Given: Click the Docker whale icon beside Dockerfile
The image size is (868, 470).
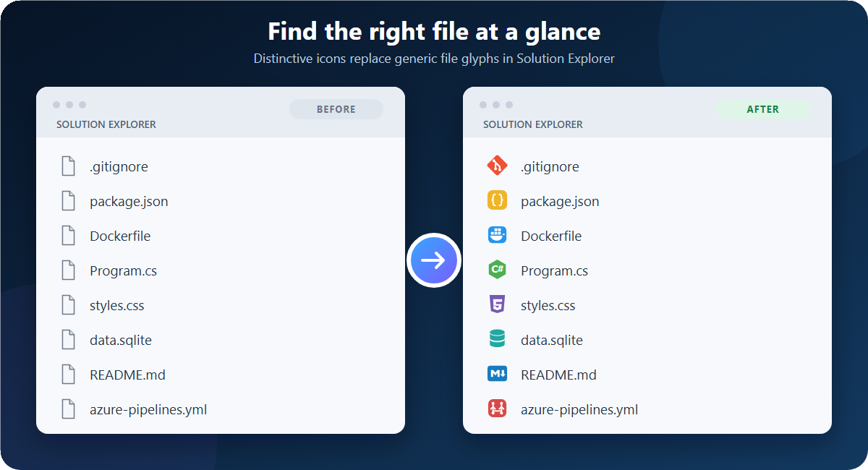Looking at the screenshot, I should [498, 236].
